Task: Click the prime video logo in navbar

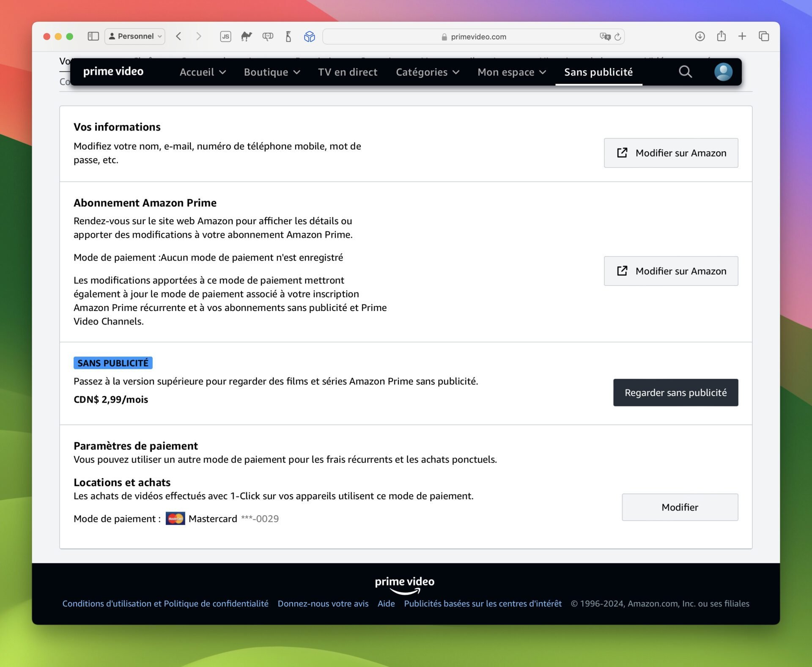Action: click(x=113, y=71)
